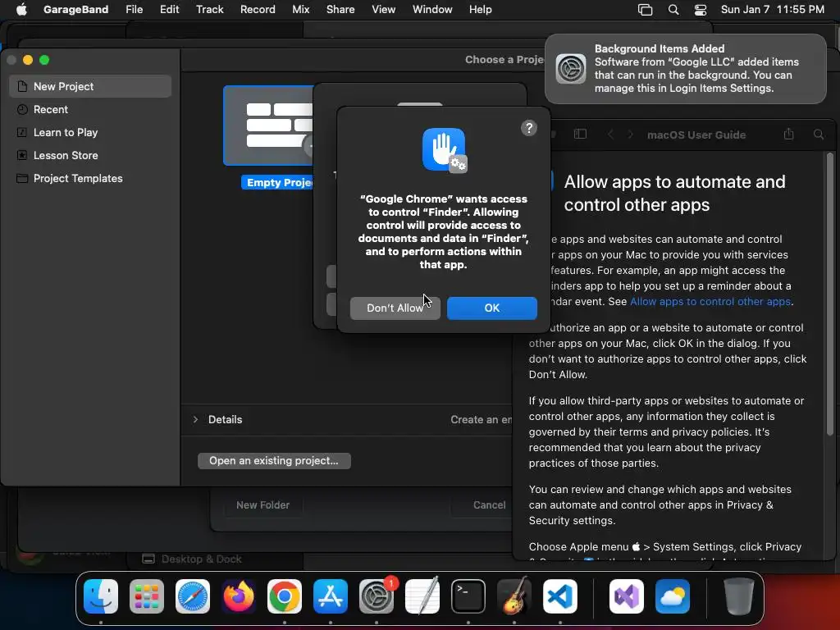Open the Record menu
The width and height of the screenshot is (840, 630).
tap(258, 9)
